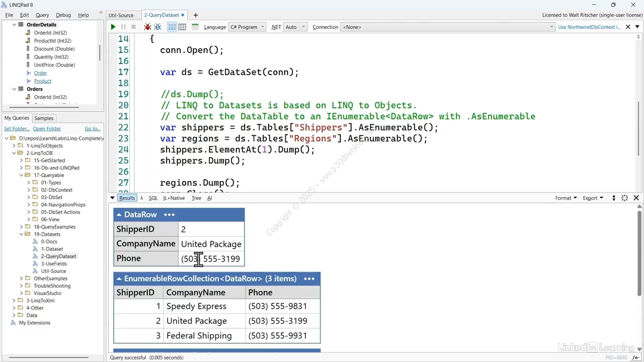Open the Export dropdown

point(593,198)
